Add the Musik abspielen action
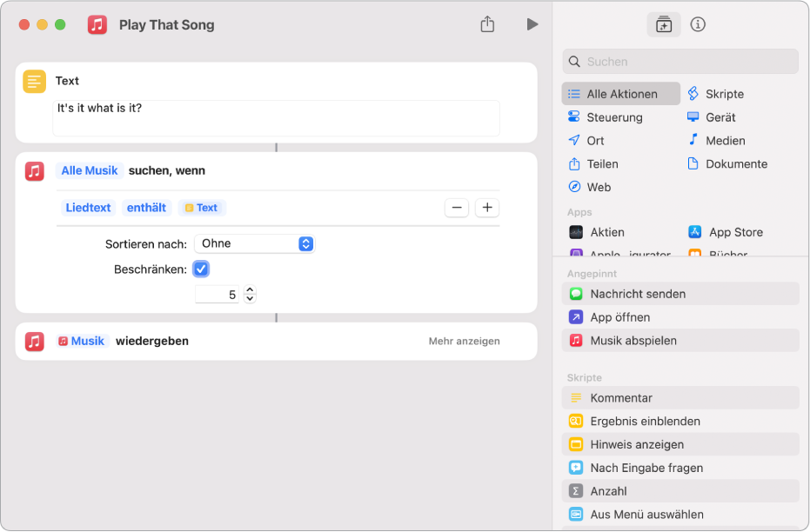The width and height of the screenshot is (810, 532). tap(680, 341)
